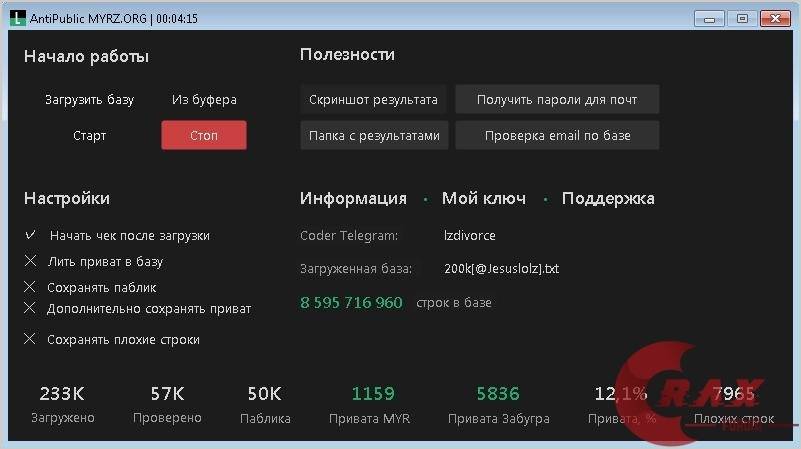The image size is (801, 449).
Task: Maximize the AntiPublic window
Action: point(742,19)
